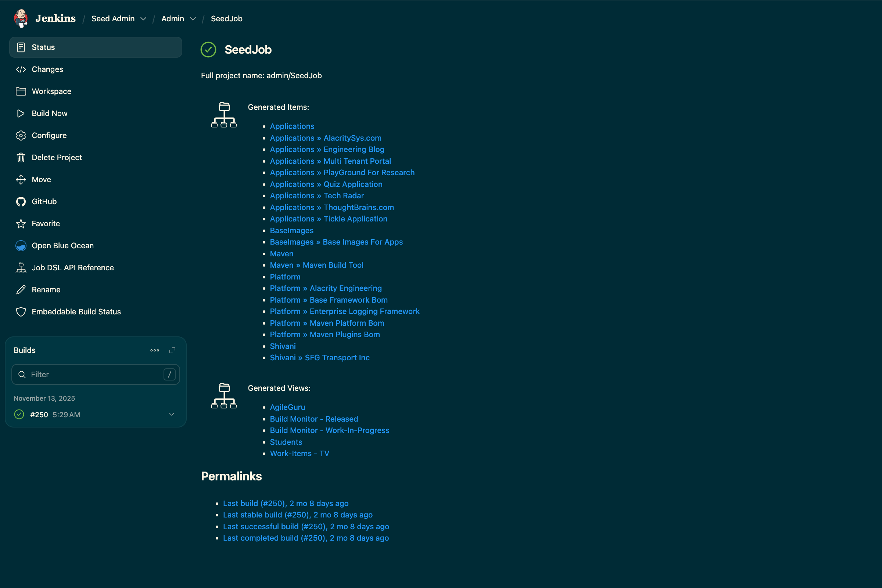Open the Workspace sidebar item

(x=51, y=91)
